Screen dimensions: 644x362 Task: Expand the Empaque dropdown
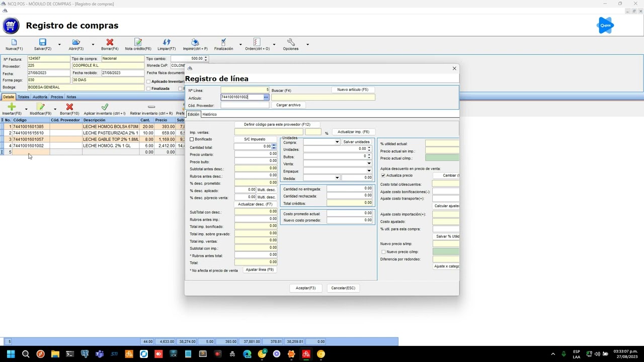click(369, 171)
